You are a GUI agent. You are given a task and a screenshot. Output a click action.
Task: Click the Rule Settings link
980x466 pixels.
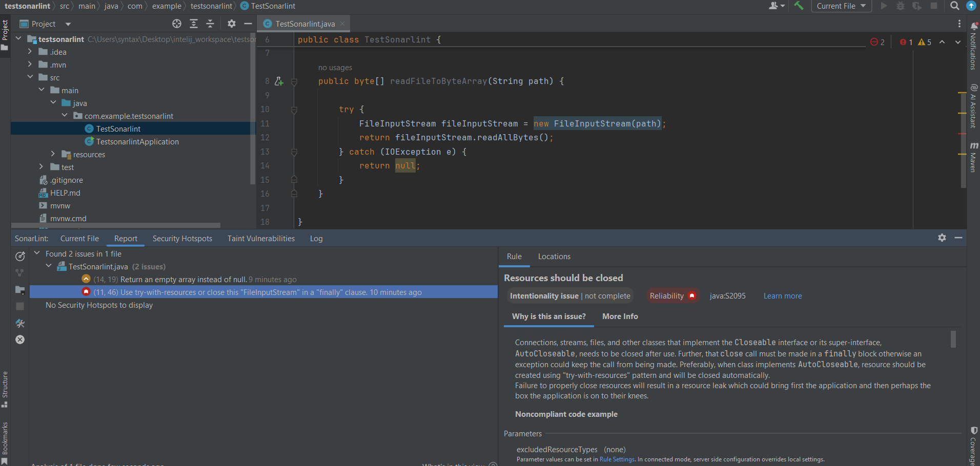click(x=617, y=459)
